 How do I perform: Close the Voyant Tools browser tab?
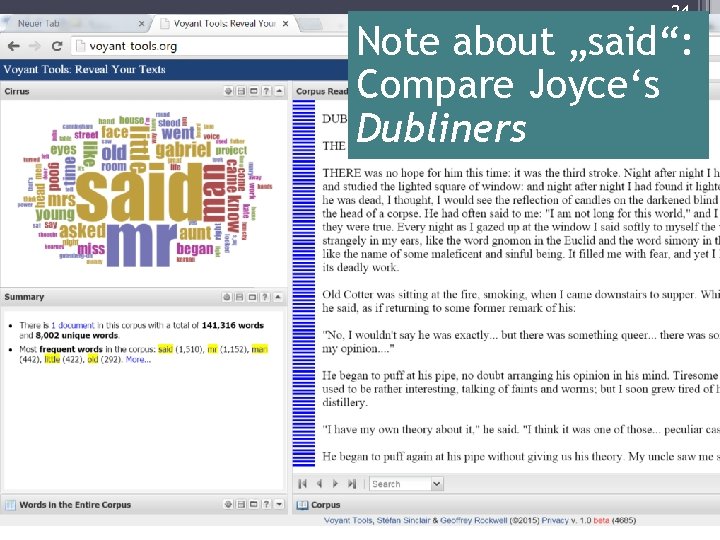(286, 23)
